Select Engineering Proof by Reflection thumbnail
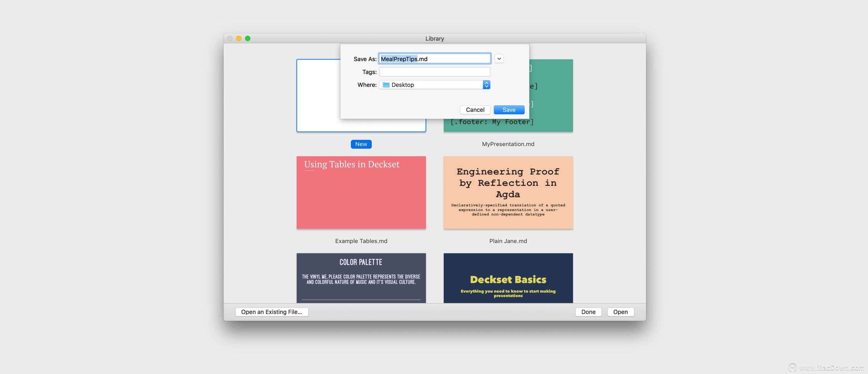The width and height of the screenshot is (868, 374). pyautogui.click(x=508, y=192)
